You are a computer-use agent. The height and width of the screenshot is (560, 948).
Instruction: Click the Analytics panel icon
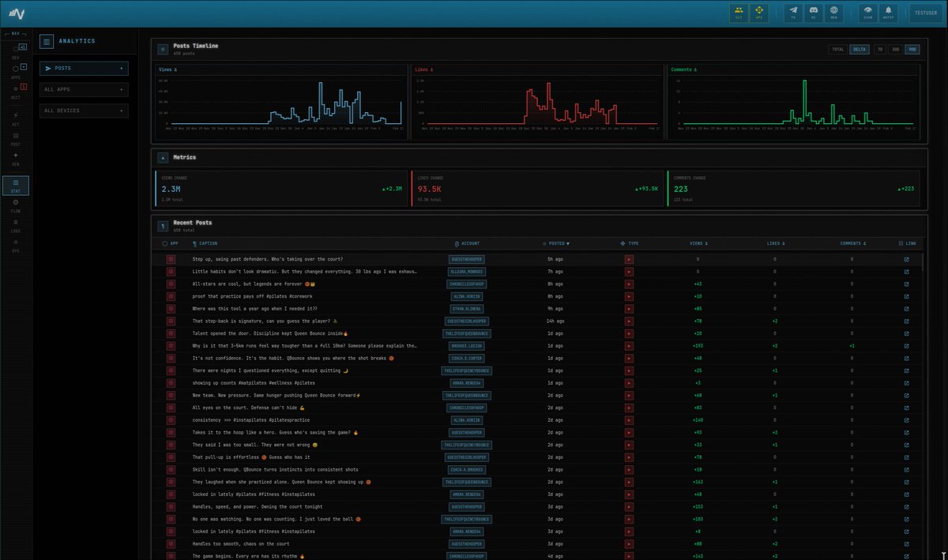click(47, 41)
